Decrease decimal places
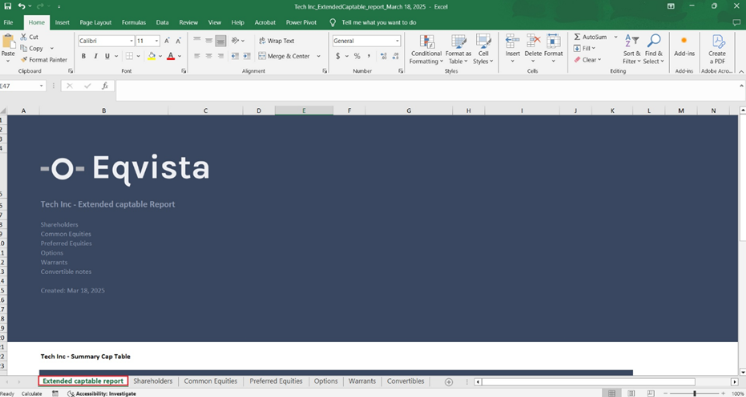 (395, 56)
